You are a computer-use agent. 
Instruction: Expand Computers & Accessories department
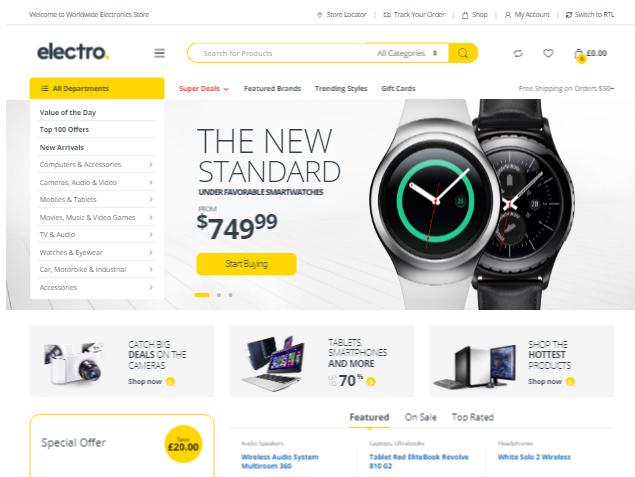(x=96, y=164)
